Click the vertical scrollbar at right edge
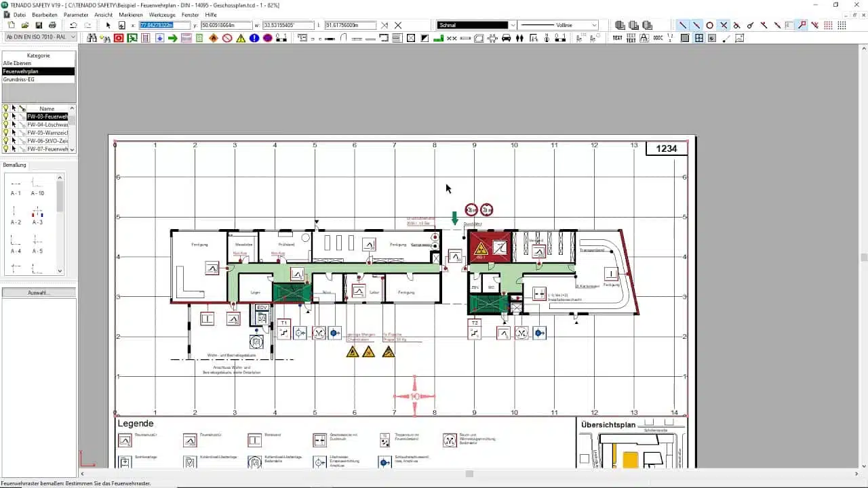This screenshot has width=868, height=488. click(x=863, y=258)
